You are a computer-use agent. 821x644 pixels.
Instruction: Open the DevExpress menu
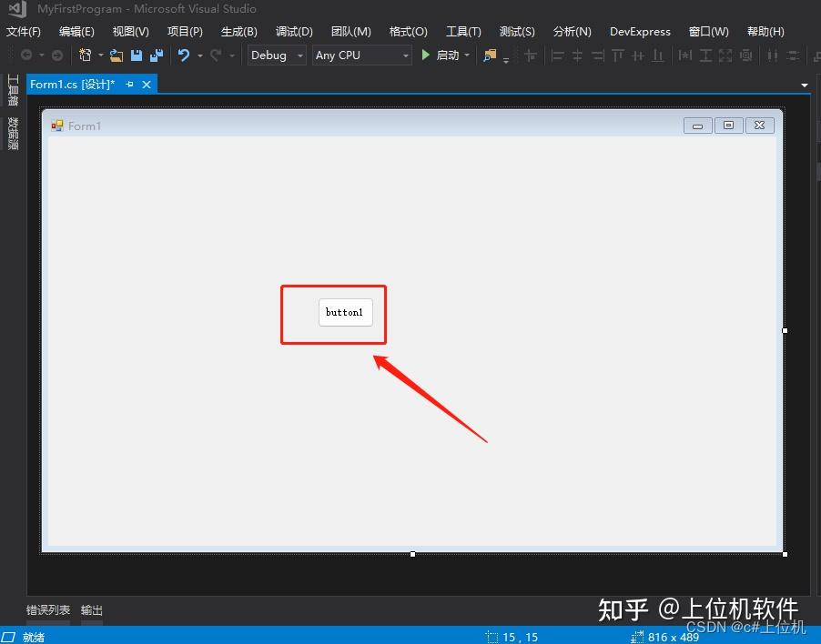[x=640, y=32]
